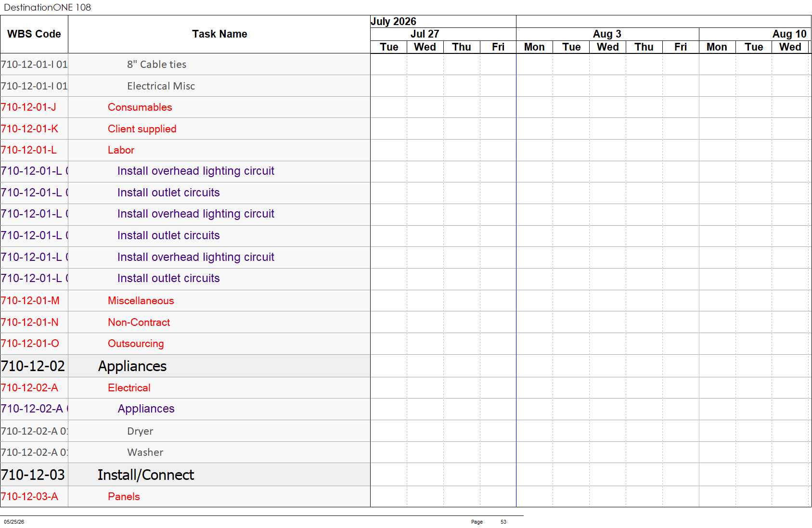Viewport: 812px width, 528px height.
Task: Click the Aug 3 week header
Action: click(607, 34)
